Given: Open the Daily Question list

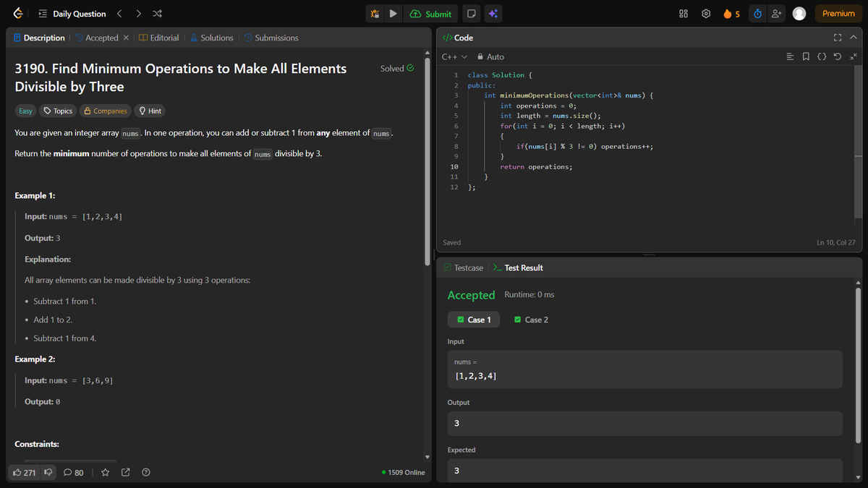Looking at the screenshot, I should pyautogui.click(x=72, y=14).
